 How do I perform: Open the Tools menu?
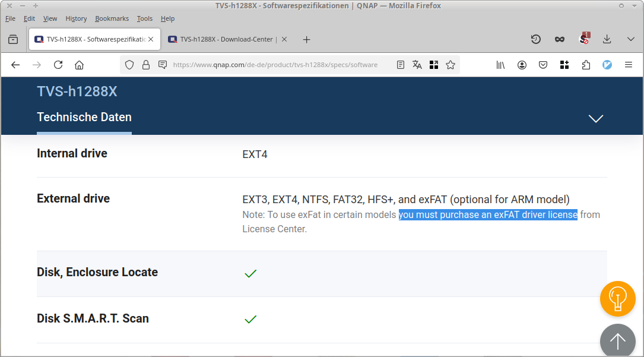point(145,18)
